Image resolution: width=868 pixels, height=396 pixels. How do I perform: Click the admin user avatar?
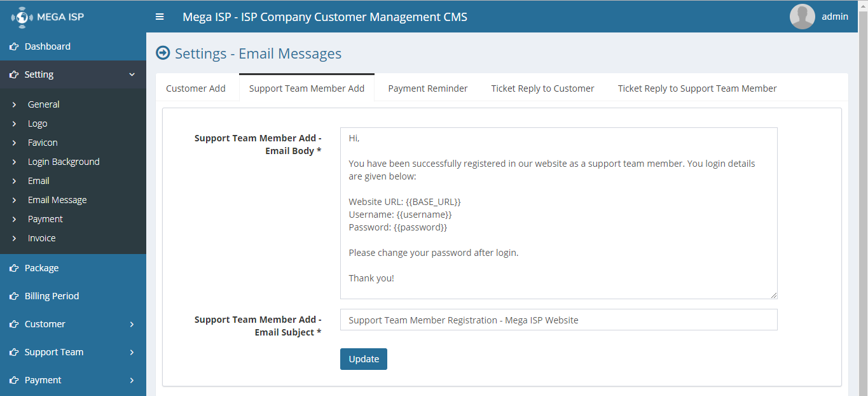tap(802, 17)
